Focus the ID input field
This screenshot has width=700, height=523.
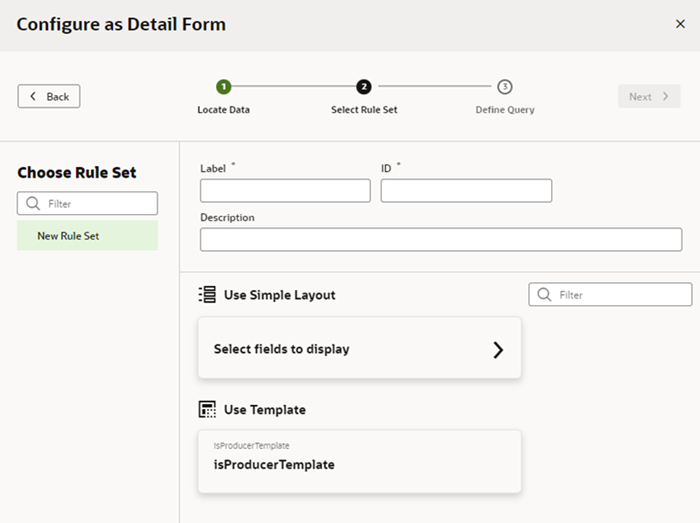pos(466,191)
